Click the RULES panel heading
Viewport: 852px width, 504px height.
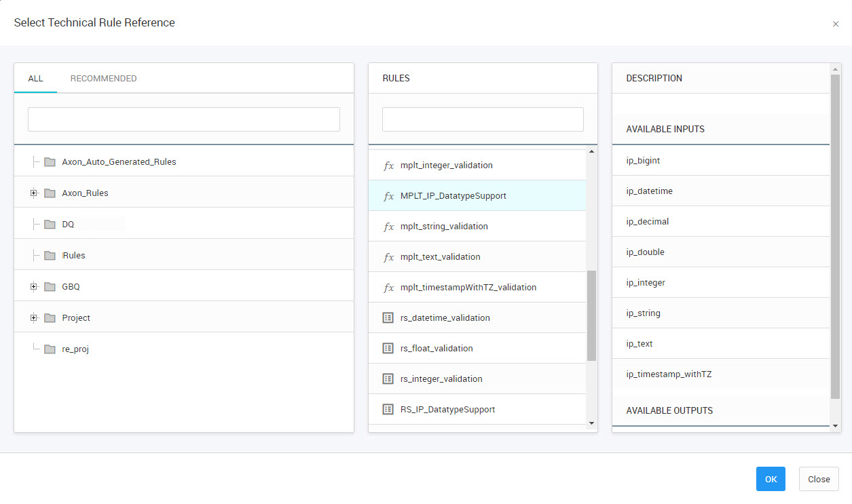[x=396, y=78]
